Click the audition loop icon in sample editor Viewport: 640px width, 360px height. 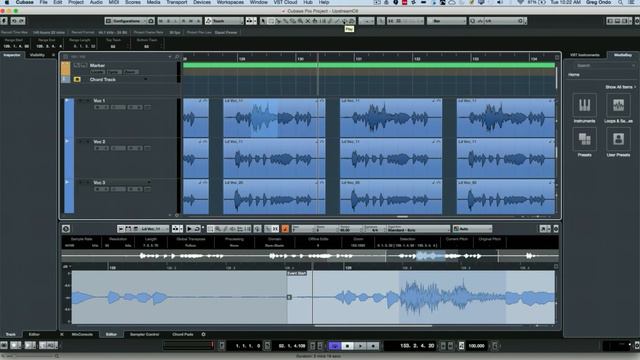pyautogui.click(x=197, y=229)
